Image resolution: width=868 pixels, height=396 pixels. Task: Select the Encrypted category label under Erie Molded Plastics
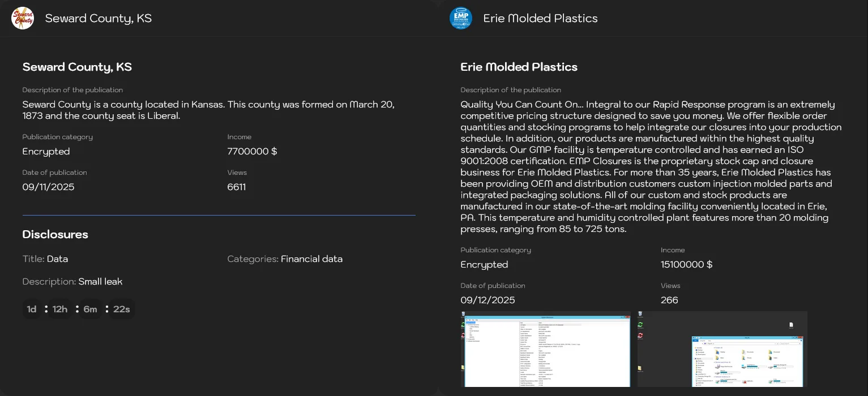click(484, 264)
